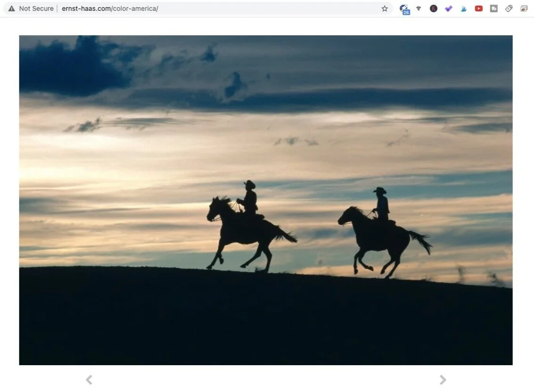This screenshot has height=392, width=534.
Task: Click the small wifi-shaped extension icon
Action: tap(419, 8)
